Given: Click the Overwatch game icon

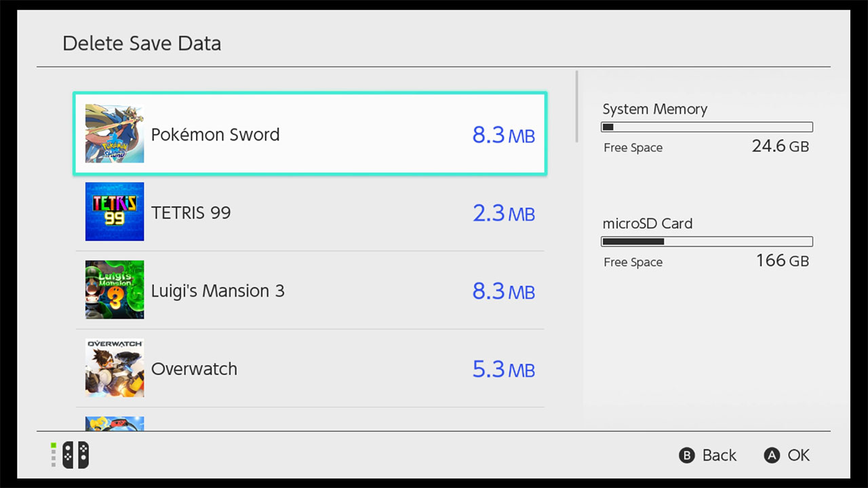Looking at the screenshot, I should (x=115, y=368).
